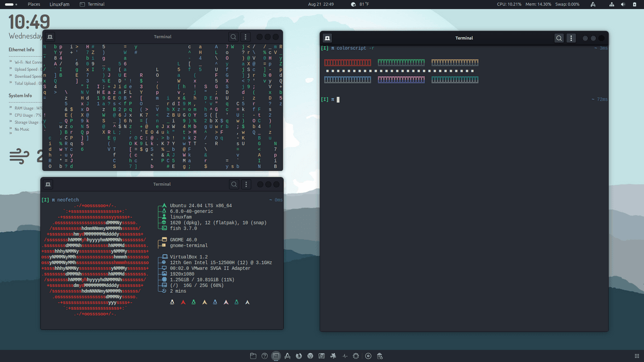Click the fish prompt input line

point(338,100)
